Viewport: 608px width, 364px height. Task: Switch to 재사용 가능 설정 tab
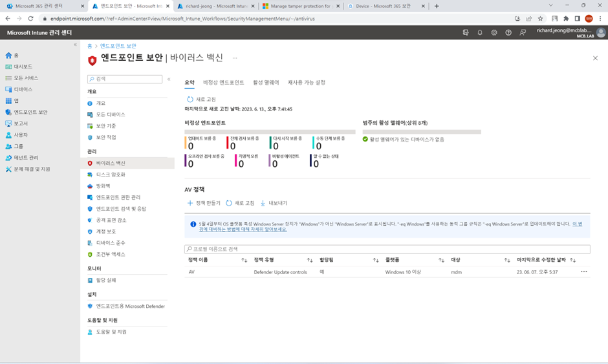pos(307,83)
